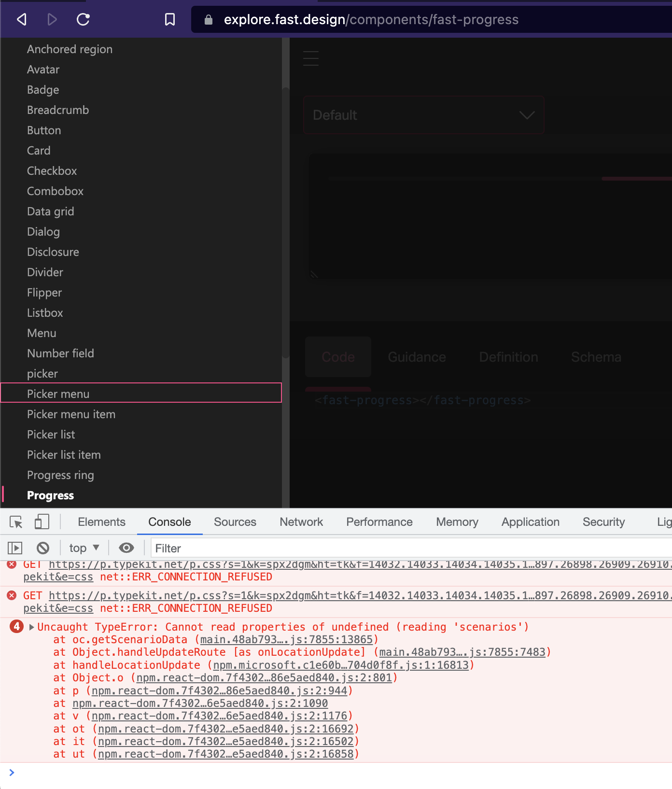The image size is (672, 789).
Task: Select the active Progress entry
Action: pos(50,495)
